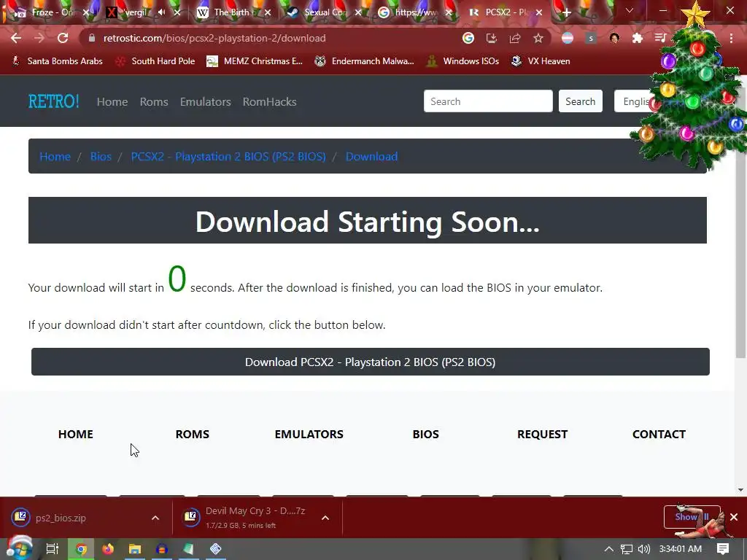Open the install/download page icon in address bar

[x=492, y=38]
